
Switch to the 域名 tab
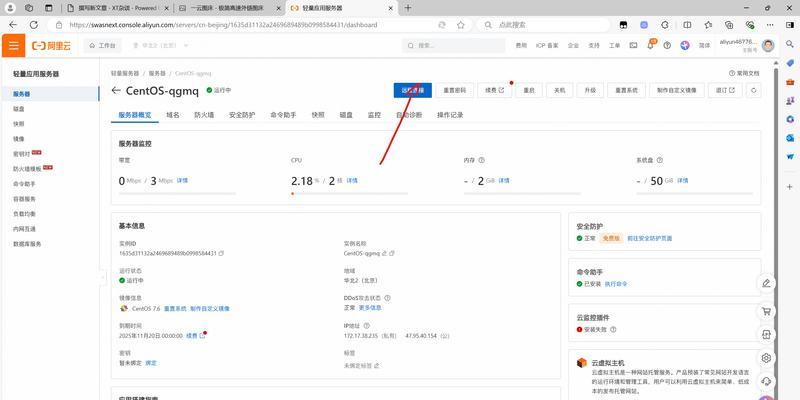click(173, 115)
